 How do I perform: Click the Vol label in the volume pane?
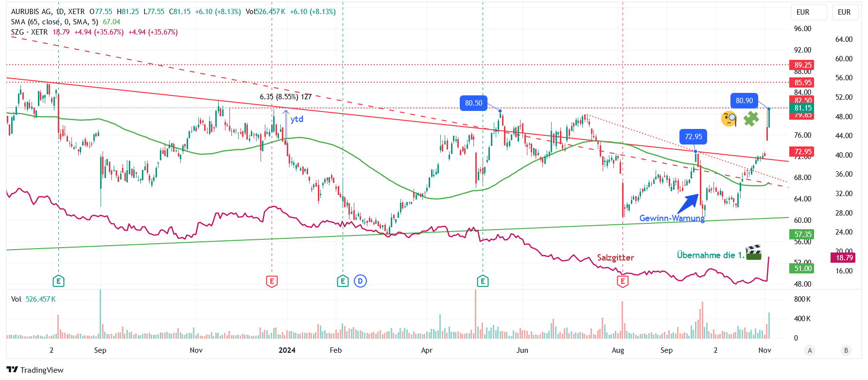pyautogui.click(x=16, y=299)
